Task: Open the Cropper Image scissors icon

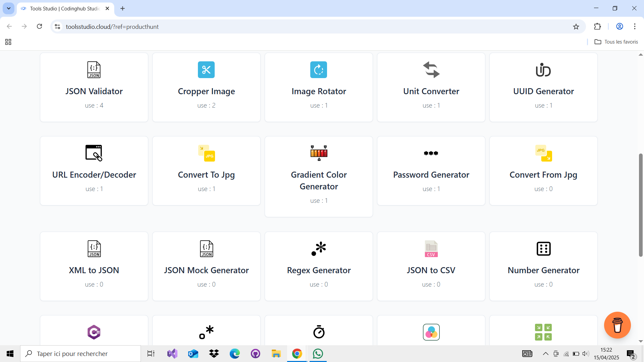Action: [x=206, y=70]
